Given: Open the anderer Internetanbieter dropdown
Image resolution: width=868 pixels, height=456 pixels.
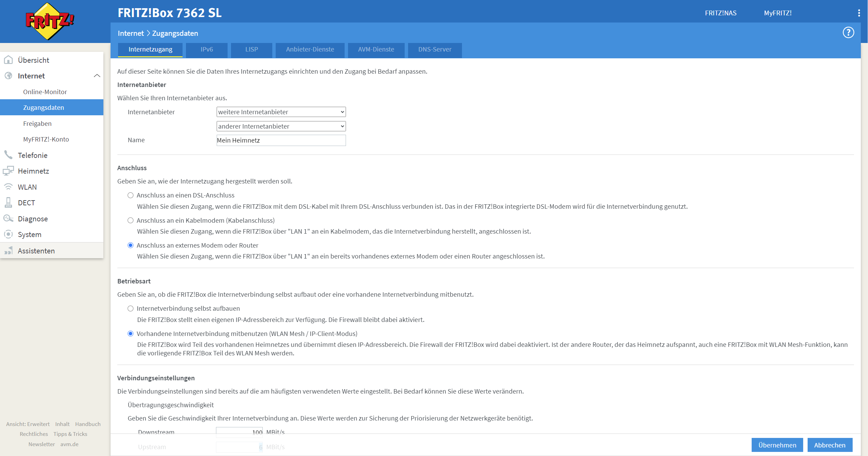Looking at the screenshot, I should coord(281,126).
